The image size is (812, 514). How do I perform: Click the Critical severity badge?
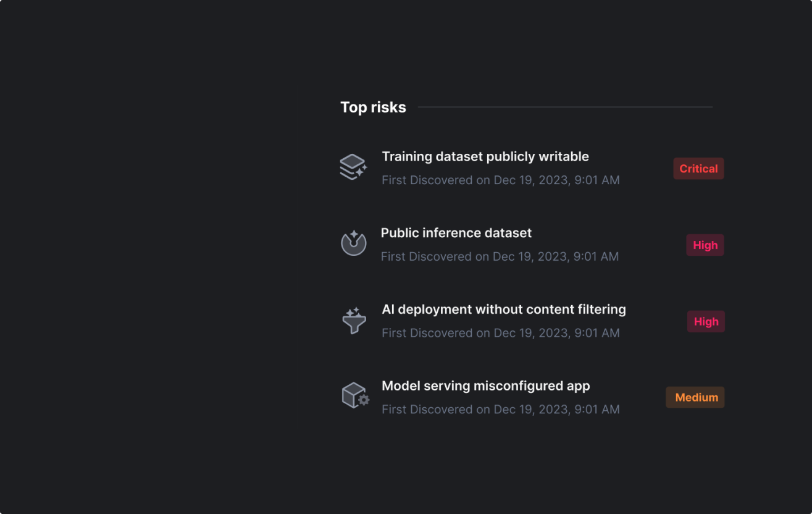tap(698, 168)
